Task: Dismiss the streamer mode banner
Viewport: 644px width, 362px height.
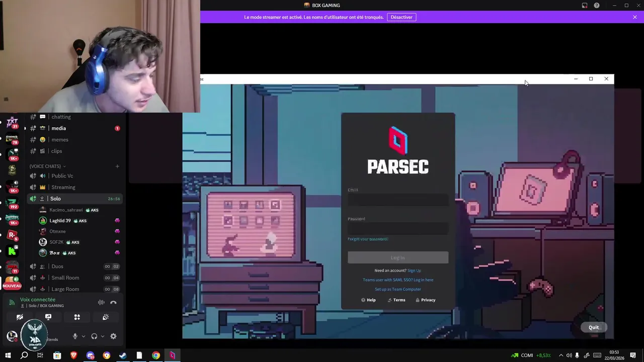Action: click(635, 17)
